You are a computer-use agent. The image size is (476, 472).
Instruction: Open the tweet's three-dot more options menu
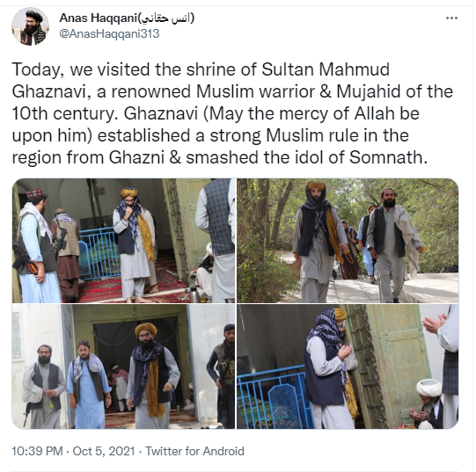tap(451, 18)
